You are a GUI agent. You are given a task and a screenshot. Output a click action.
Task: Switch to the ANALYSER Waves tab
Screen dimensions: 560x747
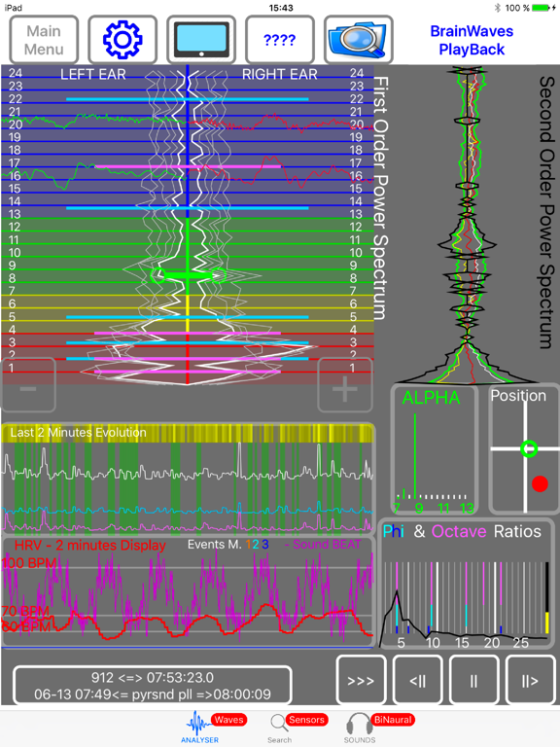coord(214,727)
